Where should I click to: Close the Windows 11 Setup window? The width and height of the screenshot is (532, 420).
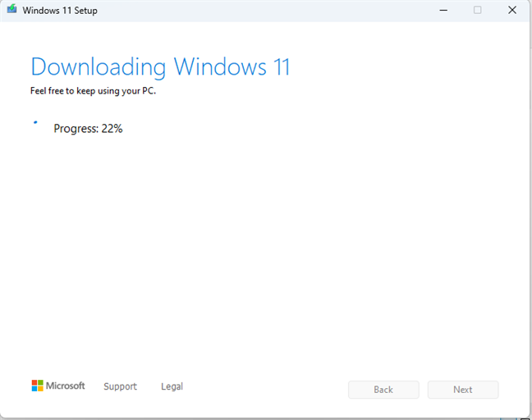pyautogui.click(x=512, y=10)
